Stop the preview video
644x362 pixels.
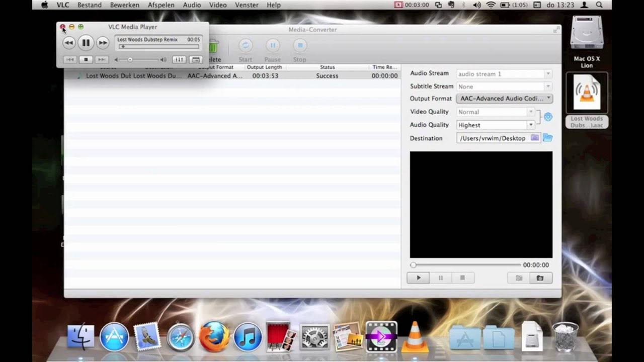(x=462, y=278)
